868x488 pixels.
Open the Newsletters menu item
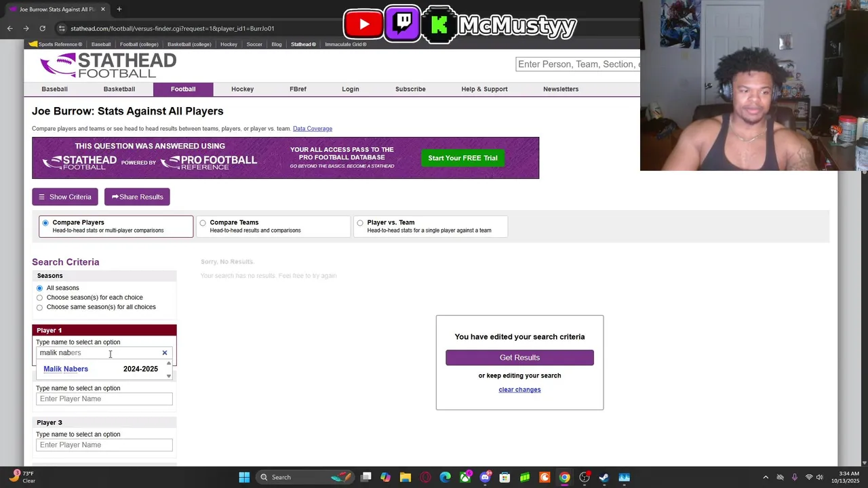561,89
